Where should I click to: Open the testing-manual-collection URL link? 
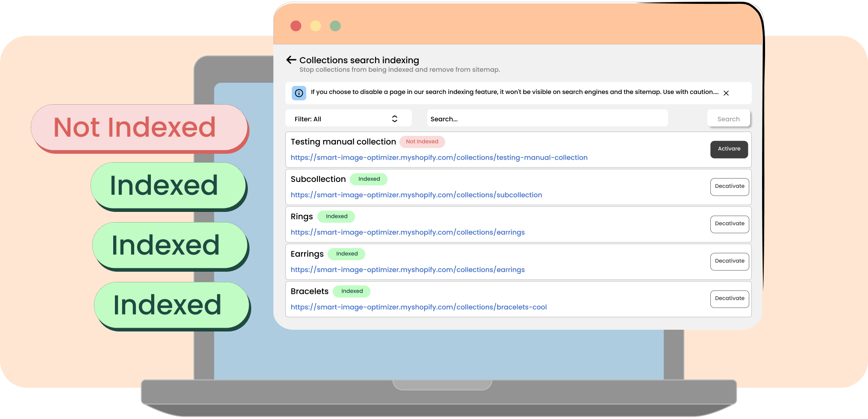[x=439, y=157]
